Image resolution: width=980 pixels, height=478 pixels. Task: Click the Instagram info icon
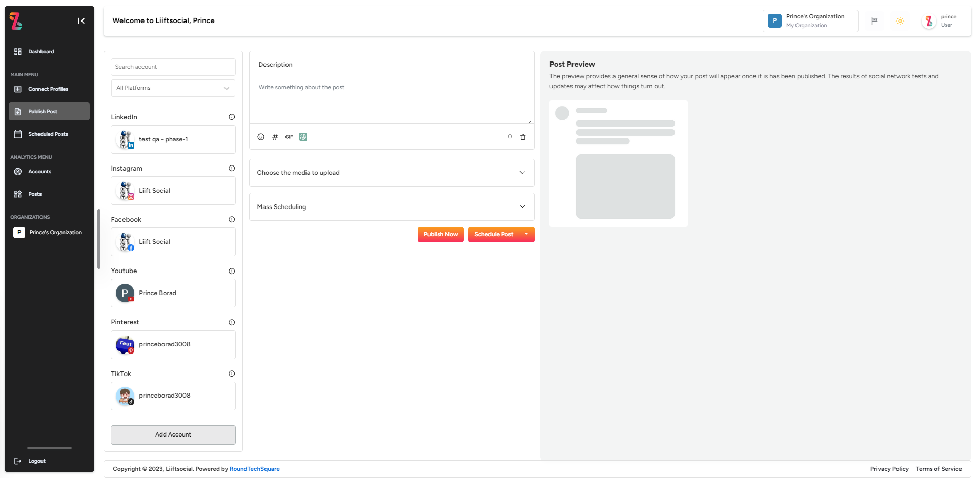coord(231,168)
